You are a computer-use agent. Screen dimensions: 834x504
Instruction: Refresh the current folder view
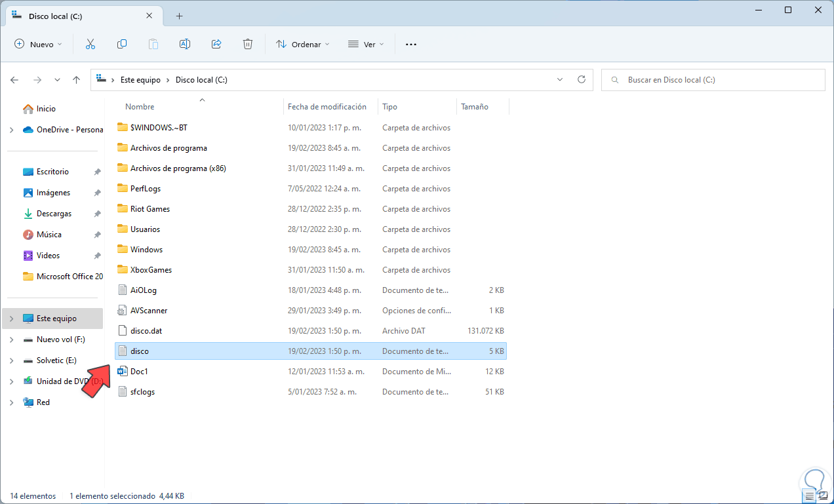pyautogui.click(x=581, y=79)
